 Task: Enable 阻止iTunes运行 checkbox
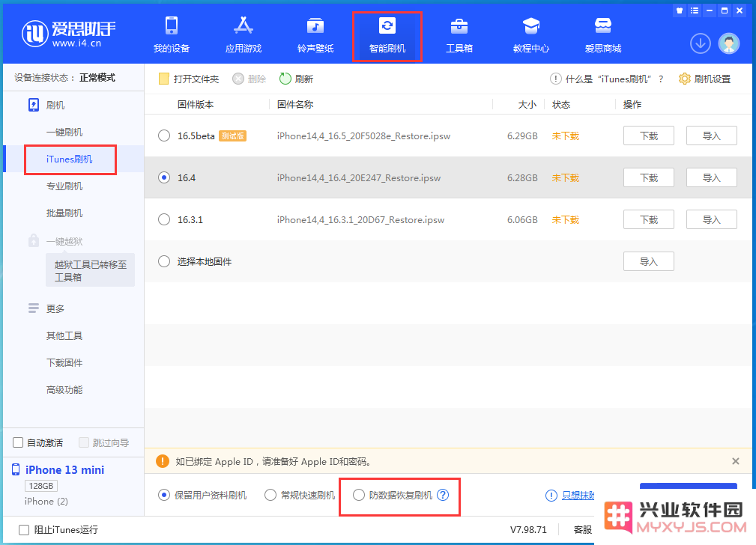point(24,529)
